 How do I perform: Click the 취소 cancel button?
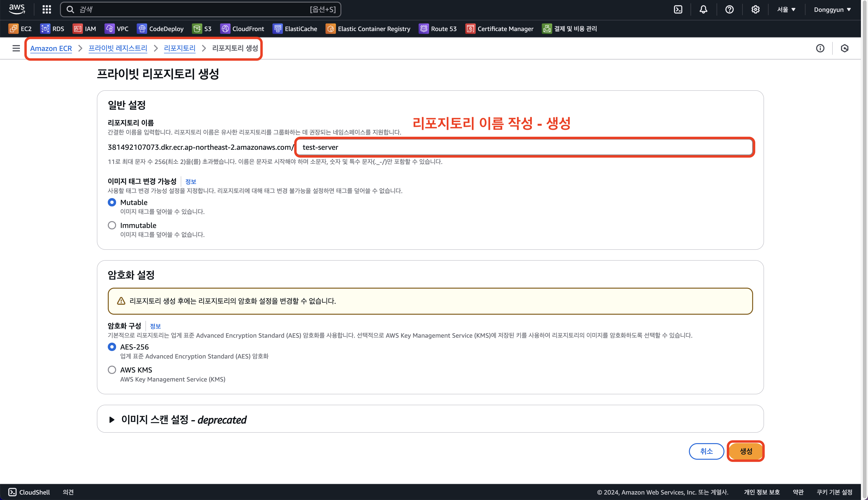click(x=706, y=451)
